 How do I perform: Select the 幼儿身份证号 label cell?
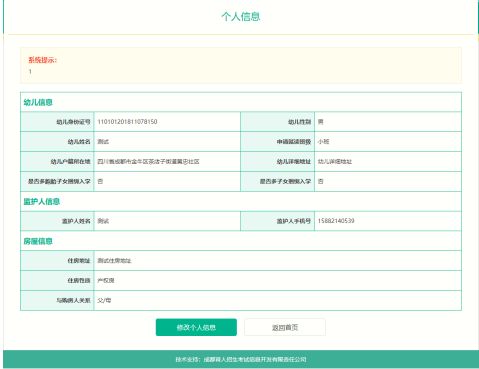pos(57,122)
